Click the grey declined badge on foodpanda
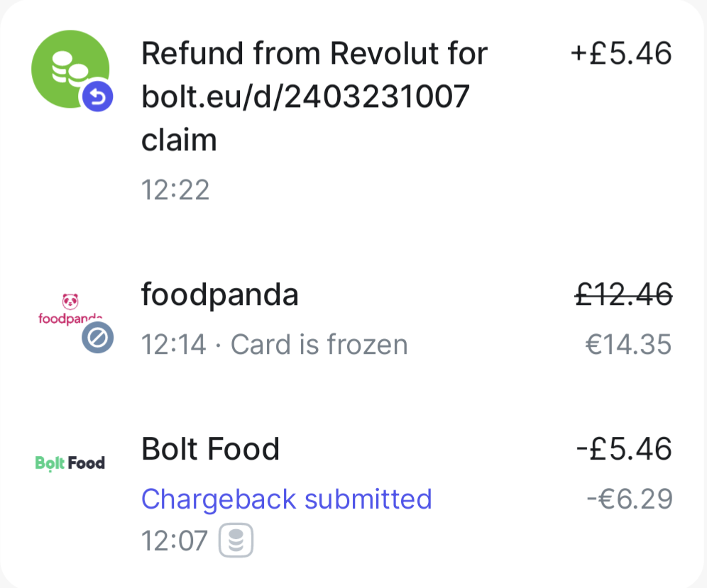 pos(98,339)
